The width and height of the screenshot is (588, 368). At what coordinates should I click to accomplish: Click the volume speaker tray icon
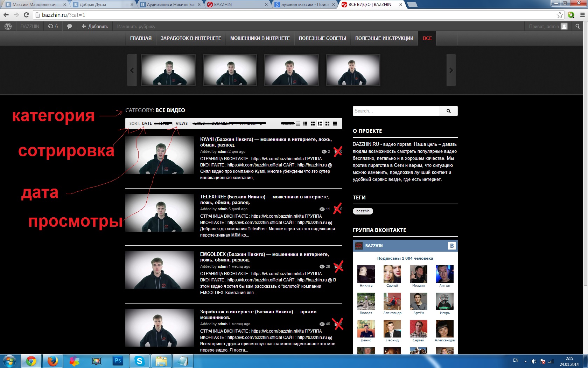click(534, 361)
